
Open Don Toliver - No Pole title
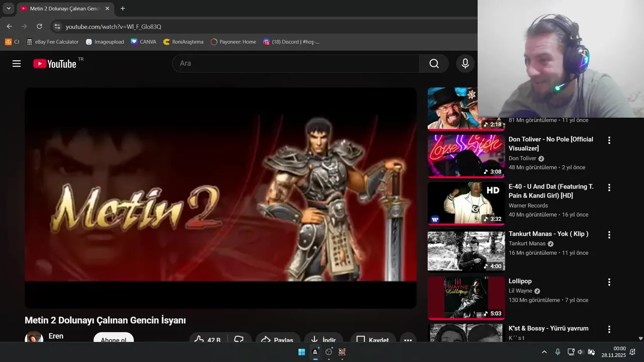(551, 143)
